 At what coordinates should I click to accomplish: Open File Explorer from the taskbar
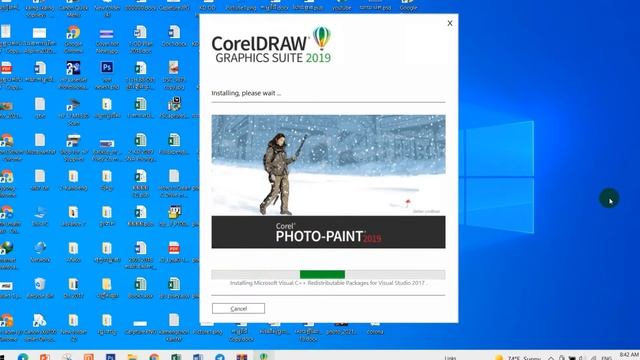132,357
